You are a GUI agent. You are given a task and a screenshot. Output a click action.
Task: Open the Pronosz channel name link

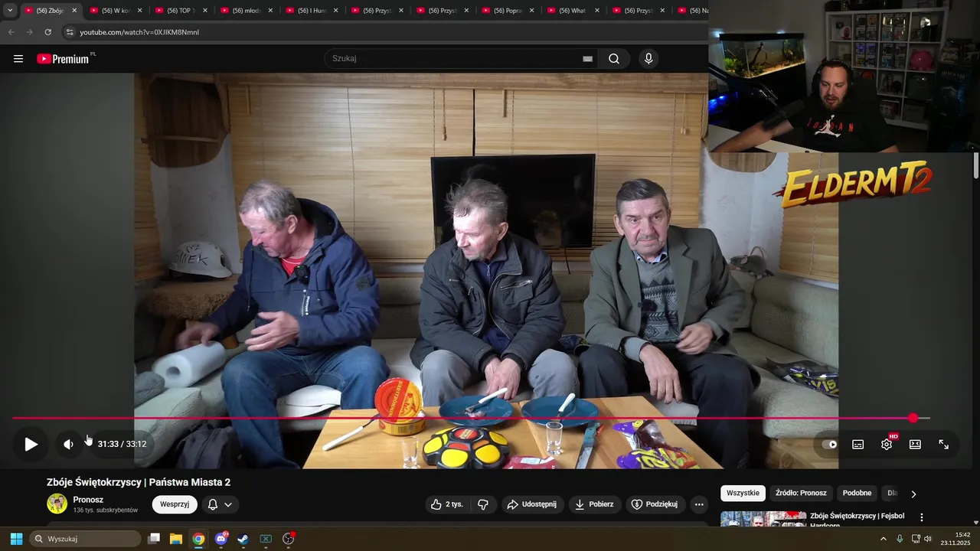tap(88, 500)
